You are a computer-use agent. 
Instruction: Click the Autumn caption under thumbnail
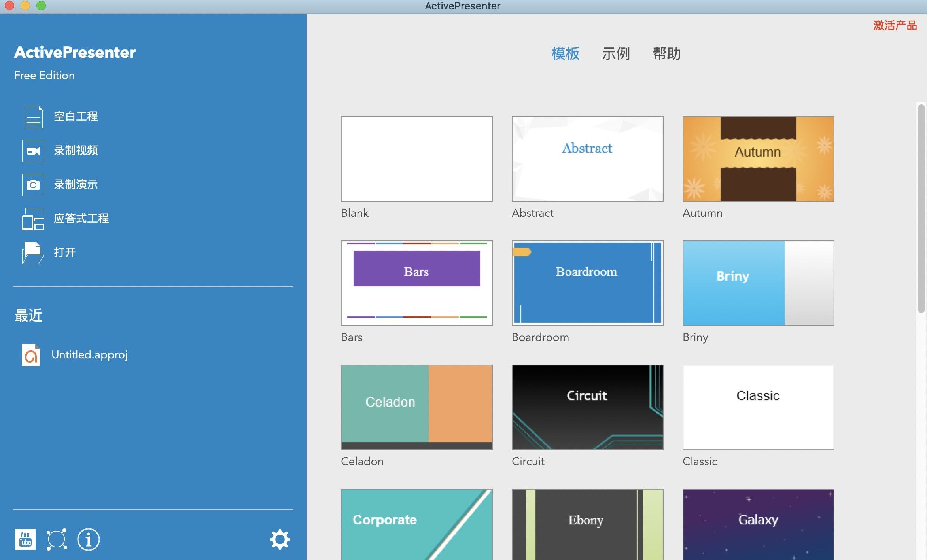[x=702, y=213]
